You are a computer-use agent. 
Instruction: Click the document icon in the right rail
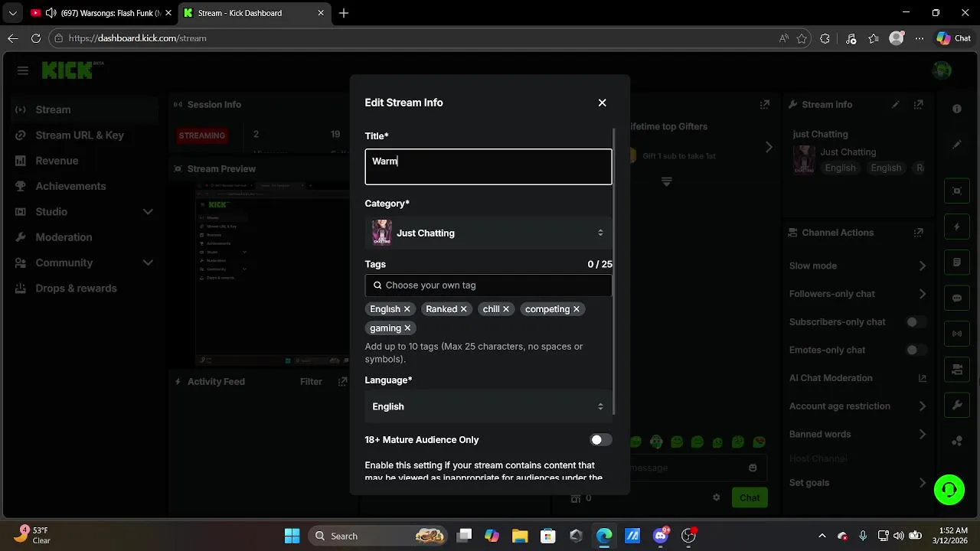[x=956, y=262]
